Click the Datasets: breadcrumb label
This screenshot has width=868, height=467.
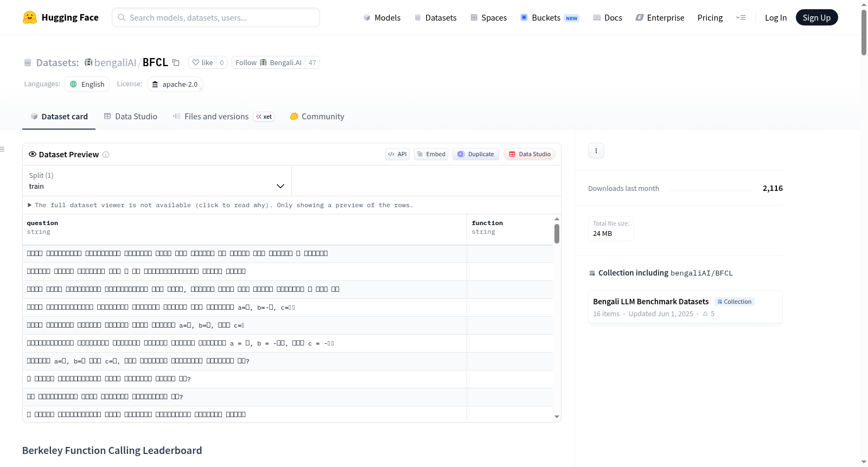(58, 62)
